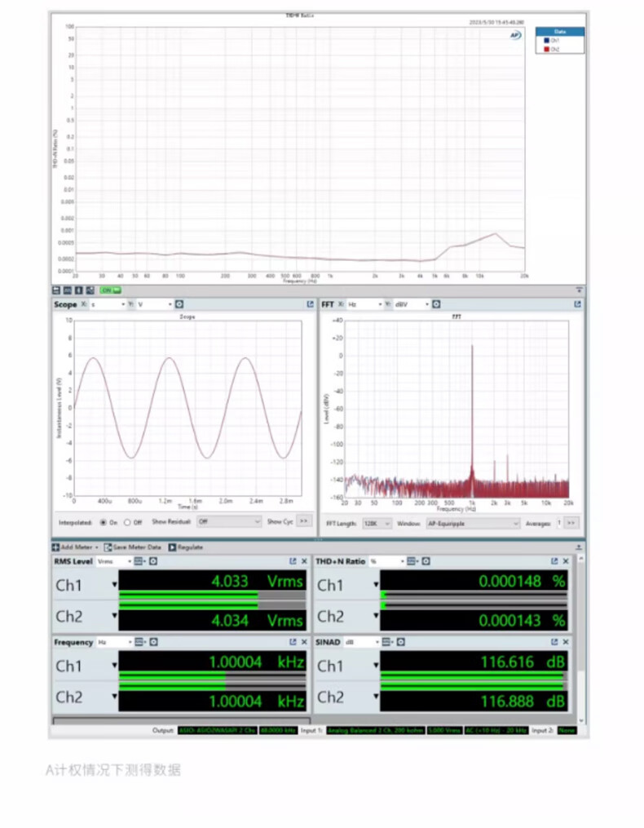Toggle the green ON generator switch
The width and height of the screenshot is (644, 828).
(110, 290)
